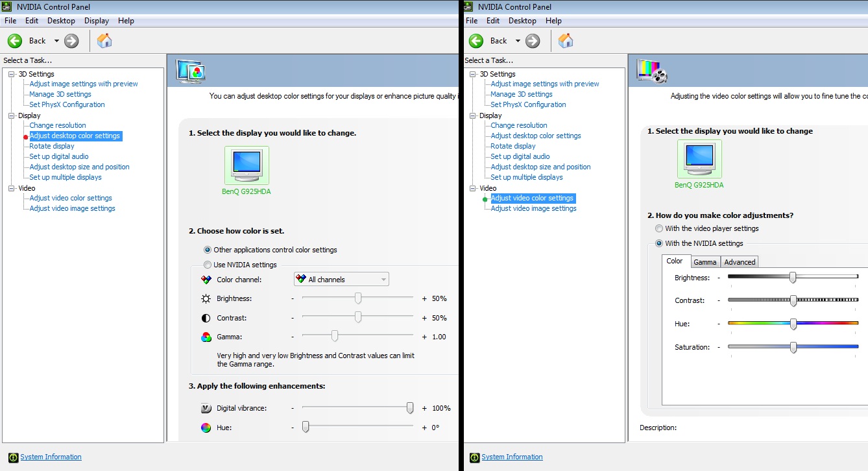Collapse the 3D Settings tree in left window
The image size is (868, 471).
[x=11, y=74]
